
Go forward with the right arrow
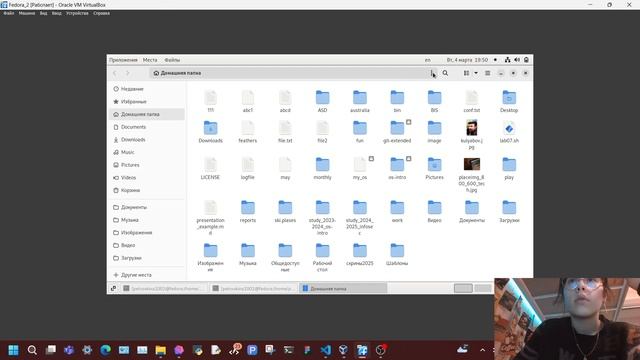coord(128,73)
